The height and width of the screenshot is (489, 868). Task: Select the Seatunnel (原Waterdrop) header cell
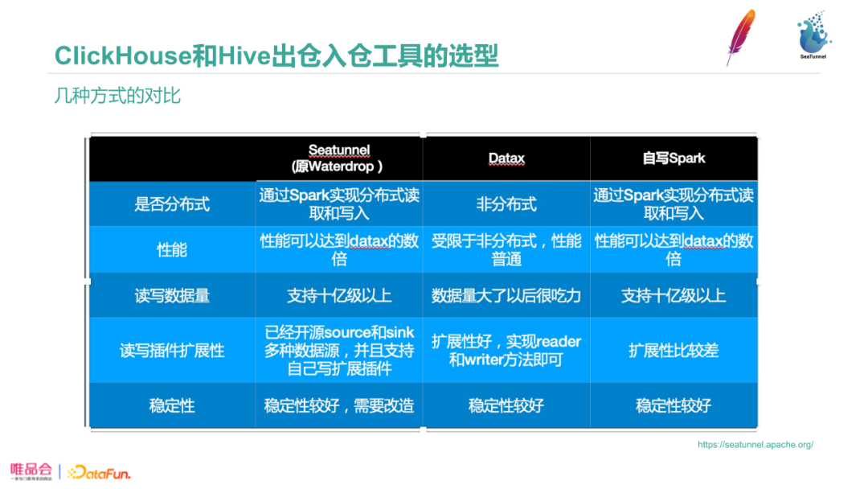point(339,158)
